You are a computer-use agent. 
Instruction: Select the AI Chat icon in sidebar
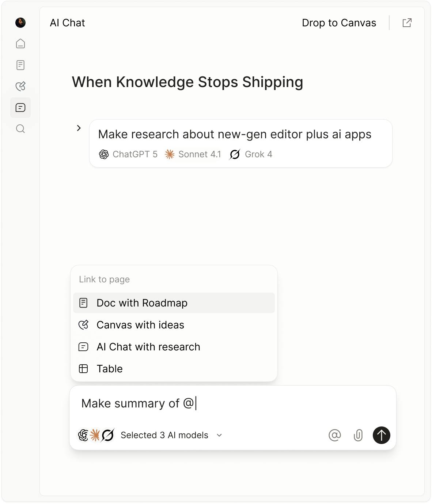click(20, 108)
